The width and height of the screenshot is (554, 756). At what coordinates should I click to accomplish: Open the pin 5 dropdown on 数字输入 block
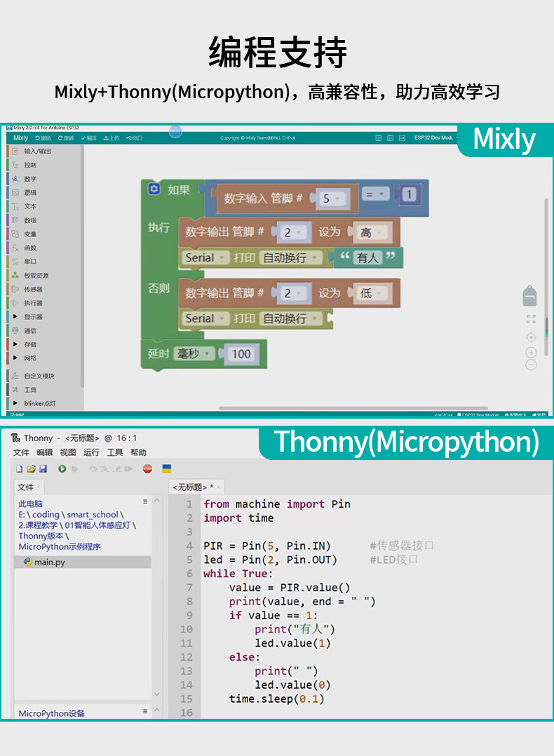click(331, 198)
